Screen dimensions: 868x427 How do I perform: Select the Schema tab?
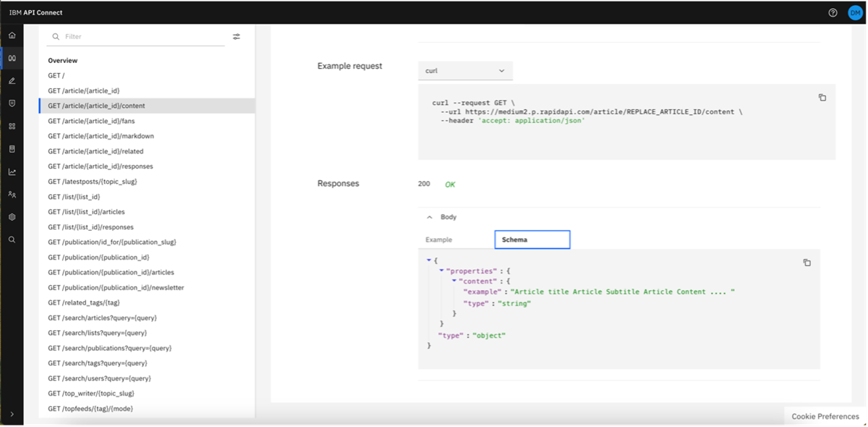[532, 240]
